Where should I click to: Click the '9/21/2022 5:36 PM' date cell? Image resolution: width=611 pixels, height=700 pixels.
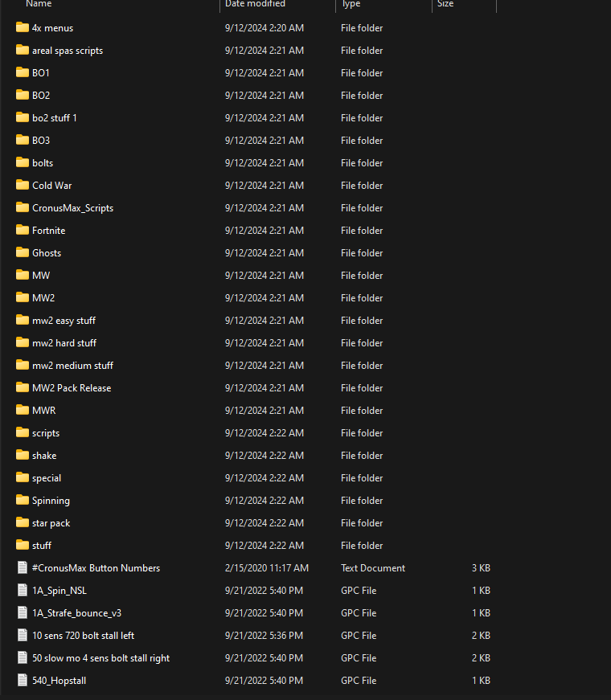pos(264,635)
